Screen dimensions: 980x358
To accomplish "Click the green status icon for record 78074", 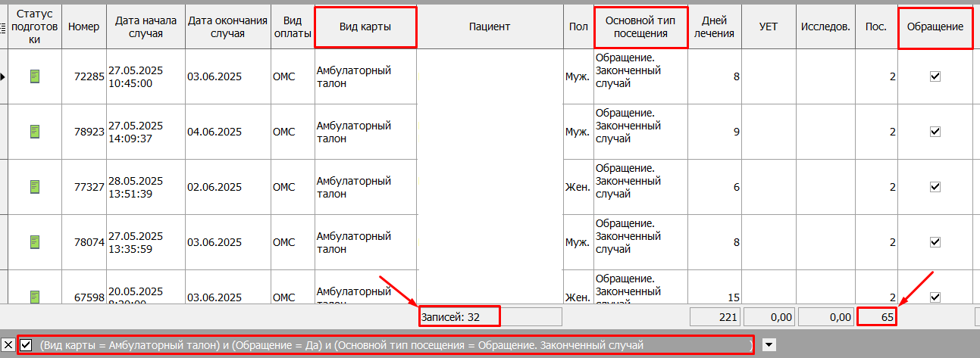I will point(34,242).
